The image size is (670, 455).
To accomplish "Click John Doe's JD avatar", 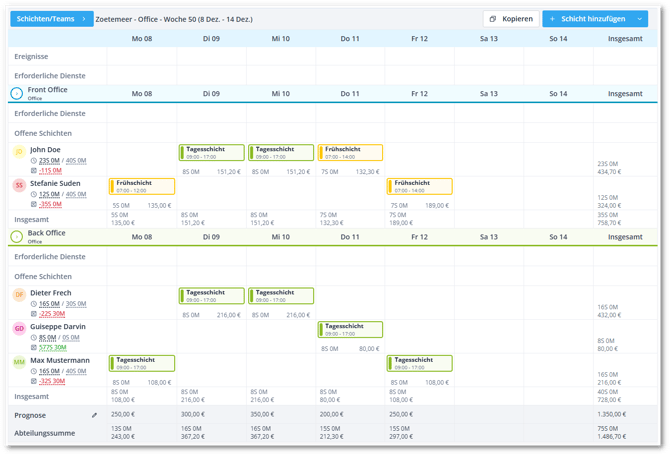I will click(18, 152).
